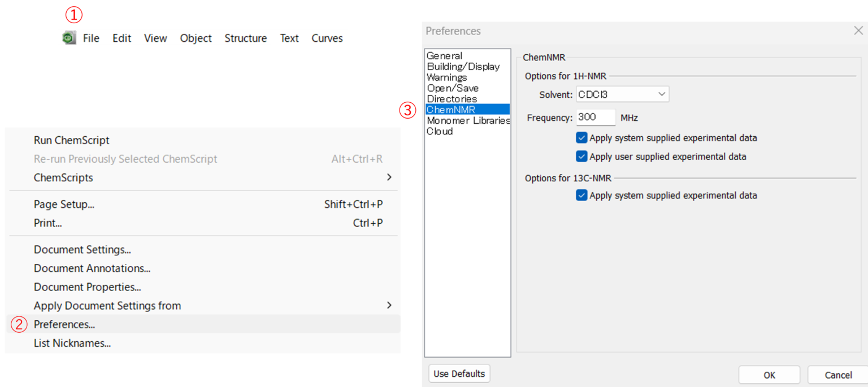Select ChemNMR category
This screenshot has height=387, width=868.
(468, 110)
